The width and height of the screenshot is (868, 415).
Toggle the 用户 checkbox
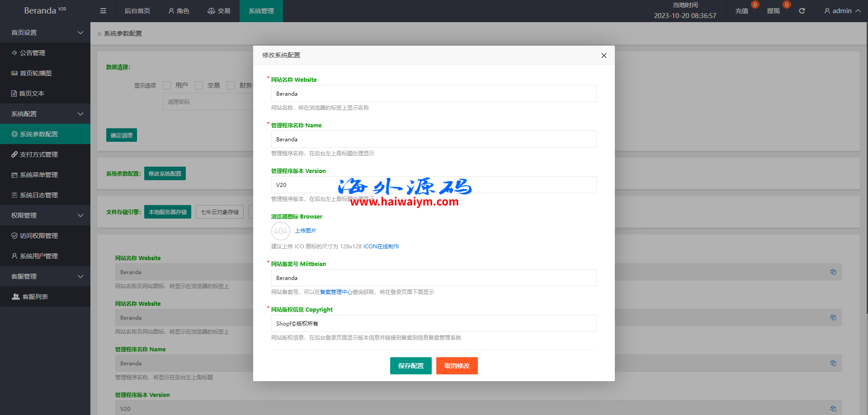click(x=167, y=85)
